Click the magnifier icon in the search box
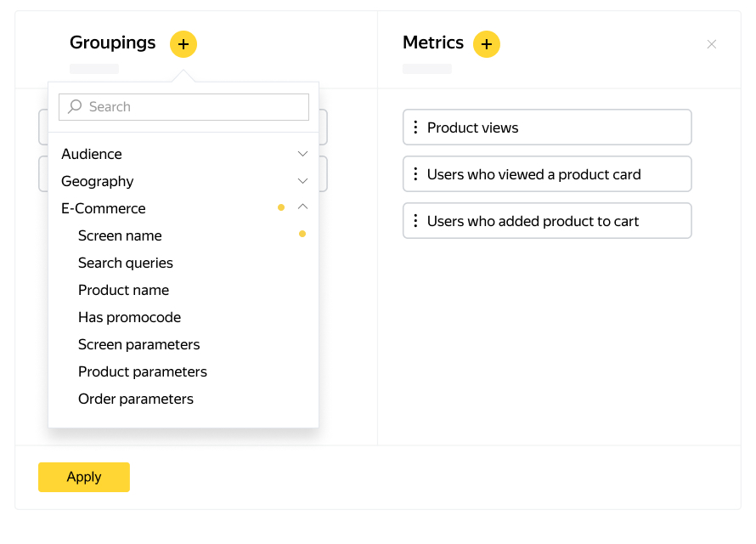756x544 pixels. coord(76,107)
